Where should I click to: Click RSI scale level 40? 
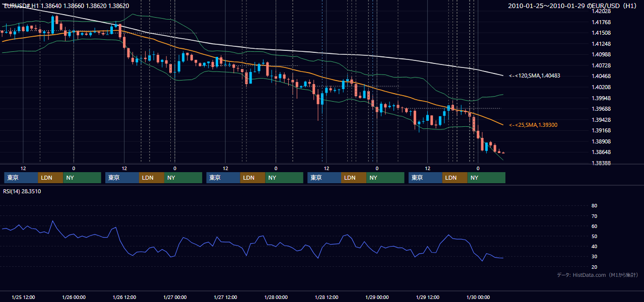click(x=594, y=246)
